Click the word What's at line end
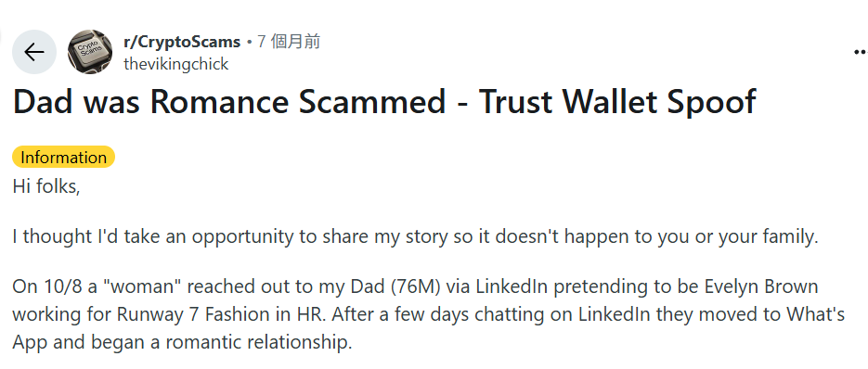The width and height of the screenshot is (868, 369). pos(815,315)
